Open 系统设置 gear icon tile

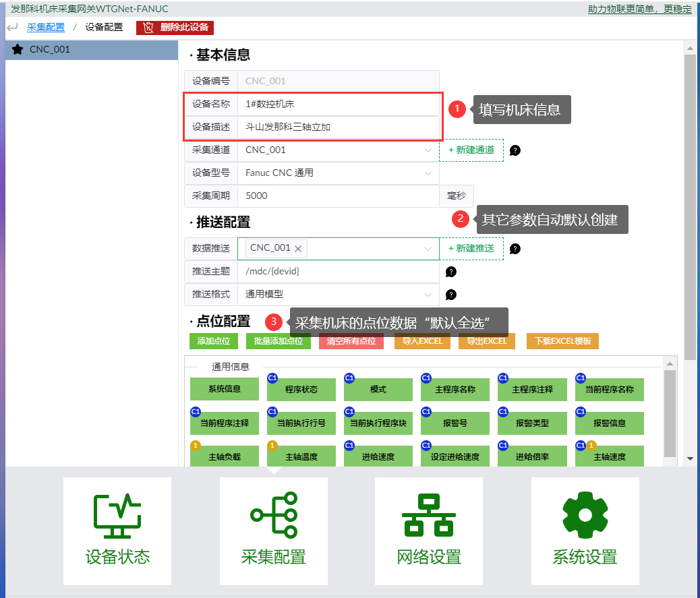tap(585, 531)
